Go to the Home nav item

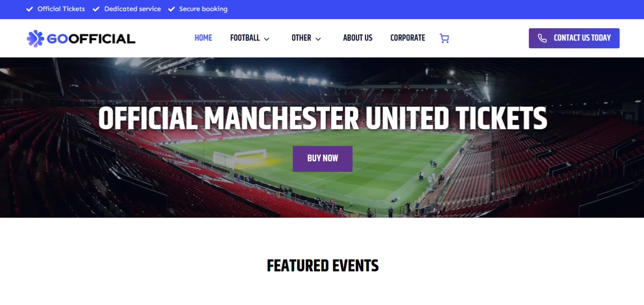click(203, 38)
